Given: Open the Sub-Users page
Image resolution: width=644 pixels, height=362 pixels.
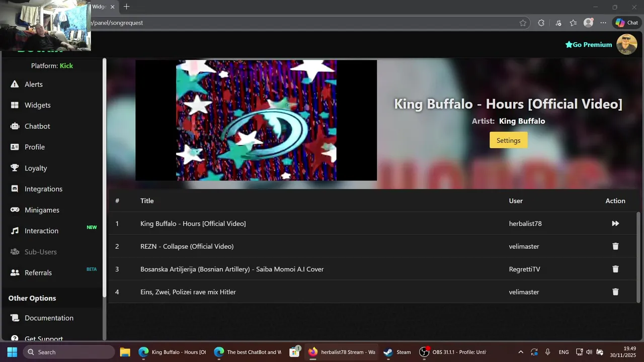Looking at the screenshot, I should click(x=40, y=252).
